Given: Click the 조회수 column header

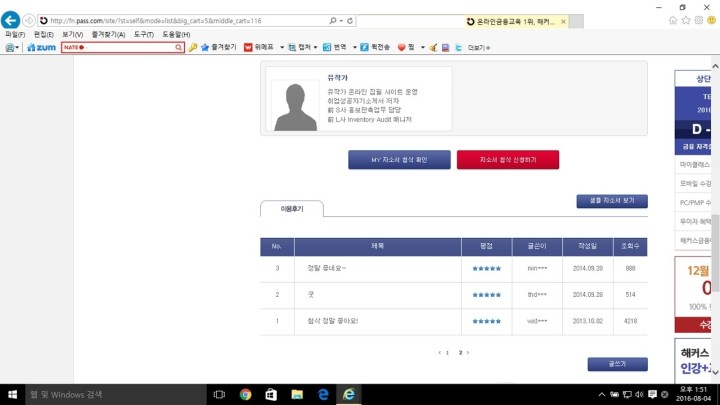Looking at the screenshot, I should click(x=630, y=247).
